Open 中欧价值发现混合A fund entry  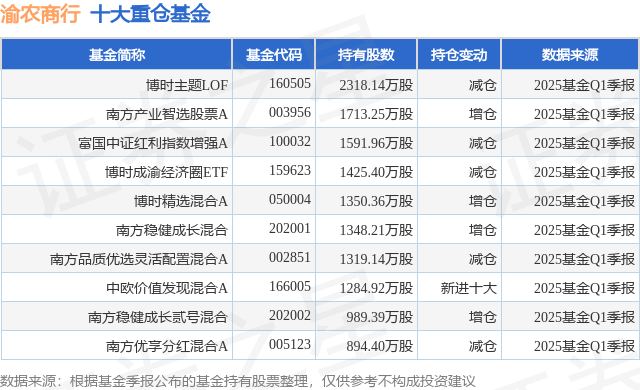pos(167,288)
